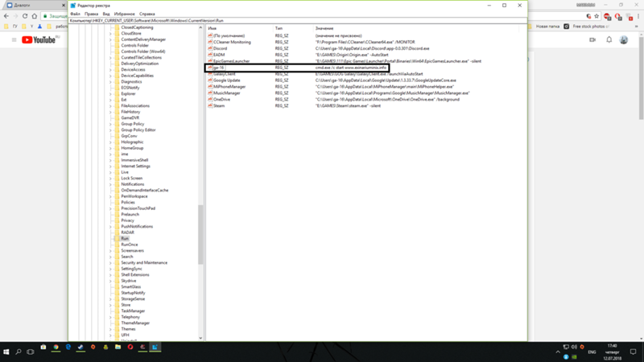This screenshot has height=362, width=644.
Task: Select the Run key in the tree
Action: pos(125,238)
